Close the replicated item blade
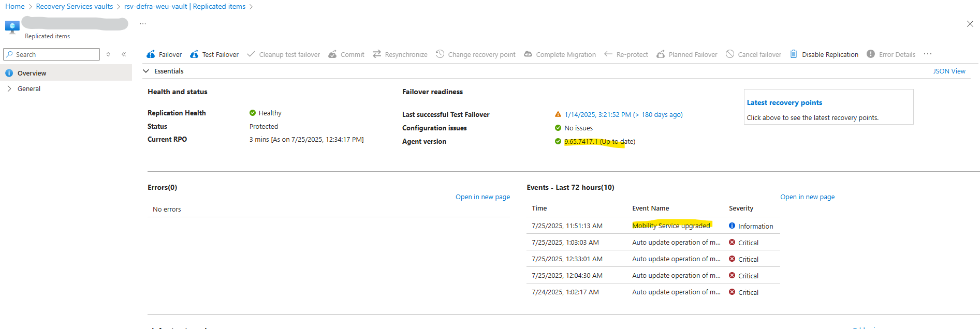Screen dimensions: 980x329 970,24
